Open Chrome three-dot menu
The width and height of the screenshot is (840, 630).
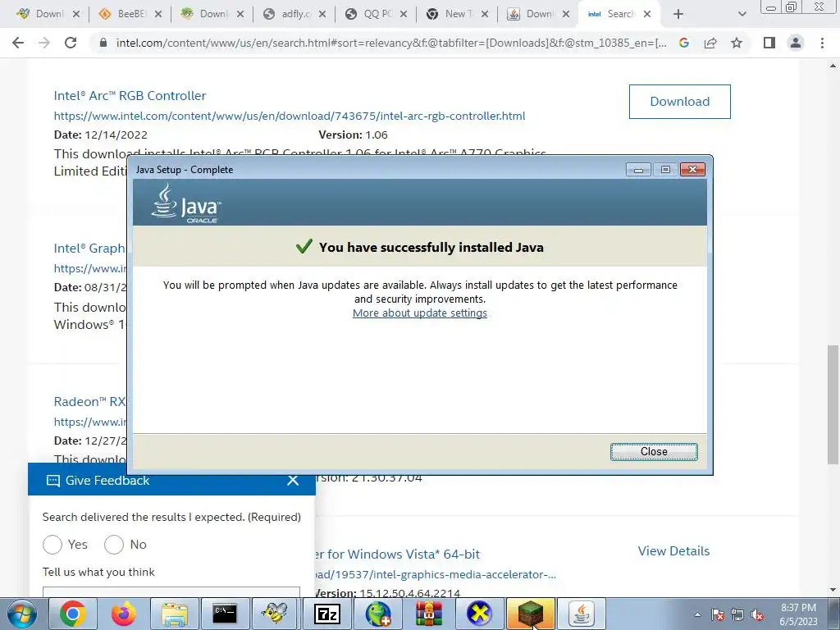pyautogui.click(x=822, y=43)
